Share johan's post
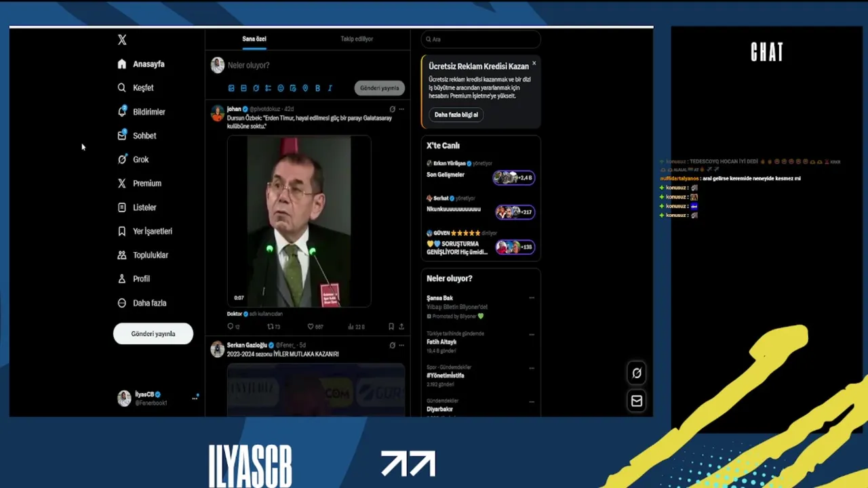The width and height of the screenshot is (868, 488). (401, 327)
